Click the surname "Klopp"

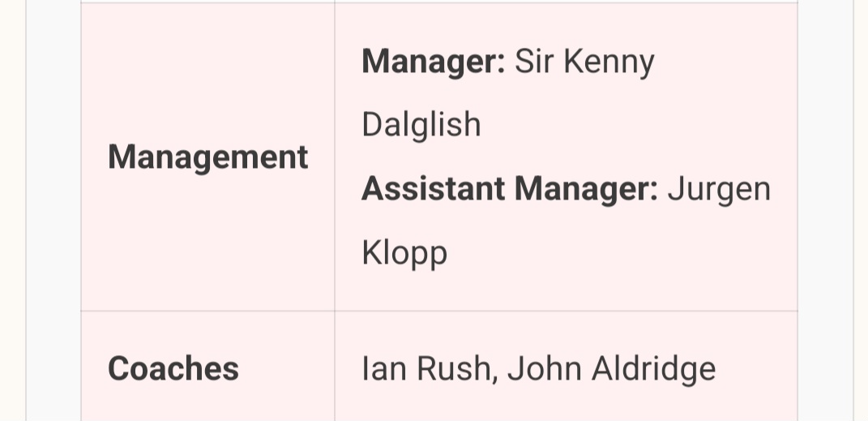click(404, 253)
